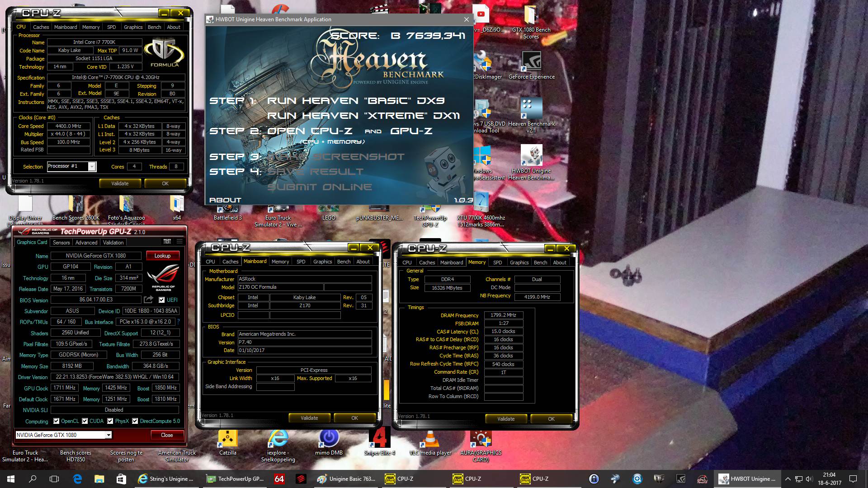
Task: Open Action Center notification icon
Action: point(853,479)
